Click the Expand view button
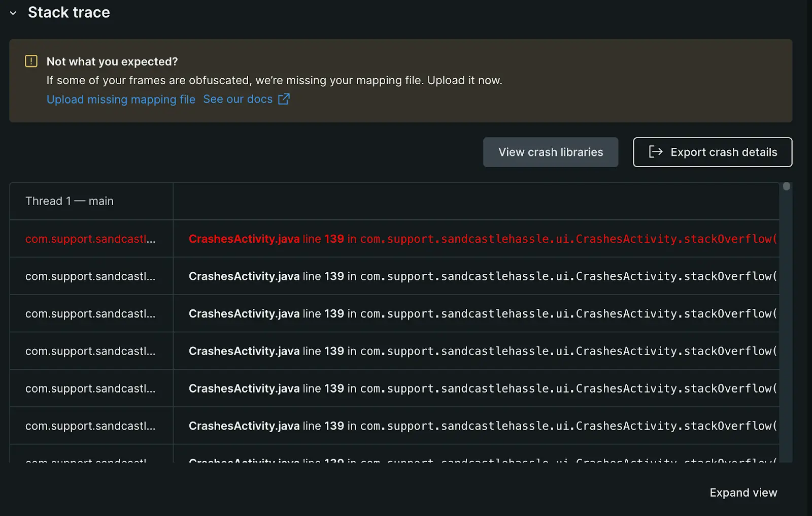This screenshot has height=516, width=812. [743, 493]
